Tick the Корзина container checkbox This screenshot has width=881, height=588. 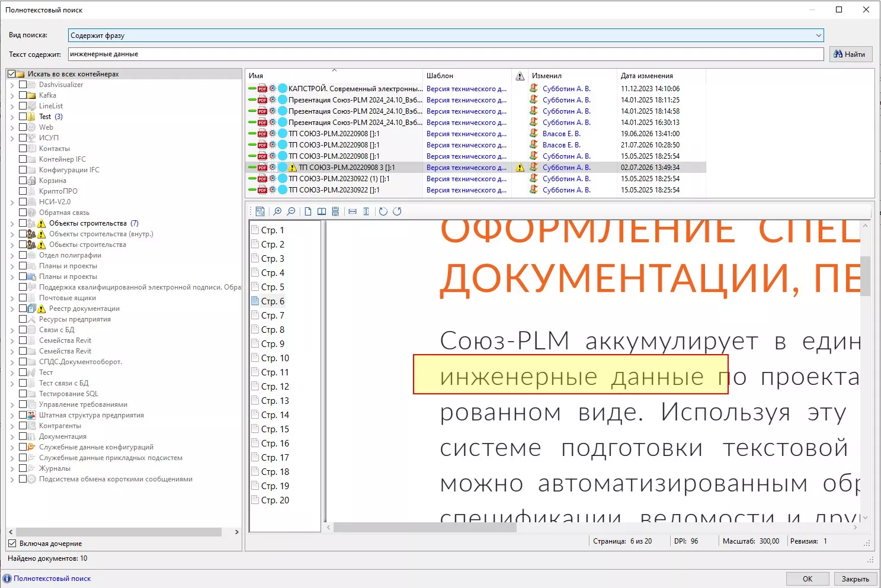point(23,181)
